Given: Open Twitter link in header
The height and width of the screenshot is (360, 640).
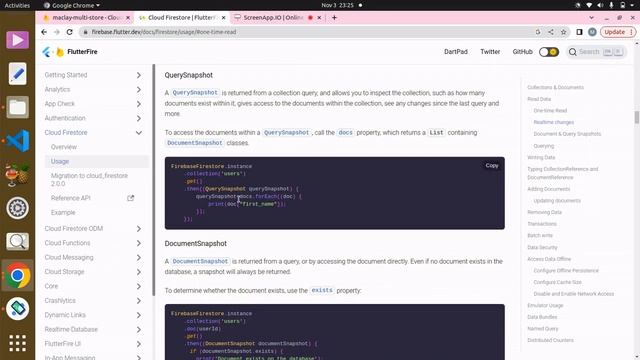Looking at the screenshot, I should tap(490, 52).
